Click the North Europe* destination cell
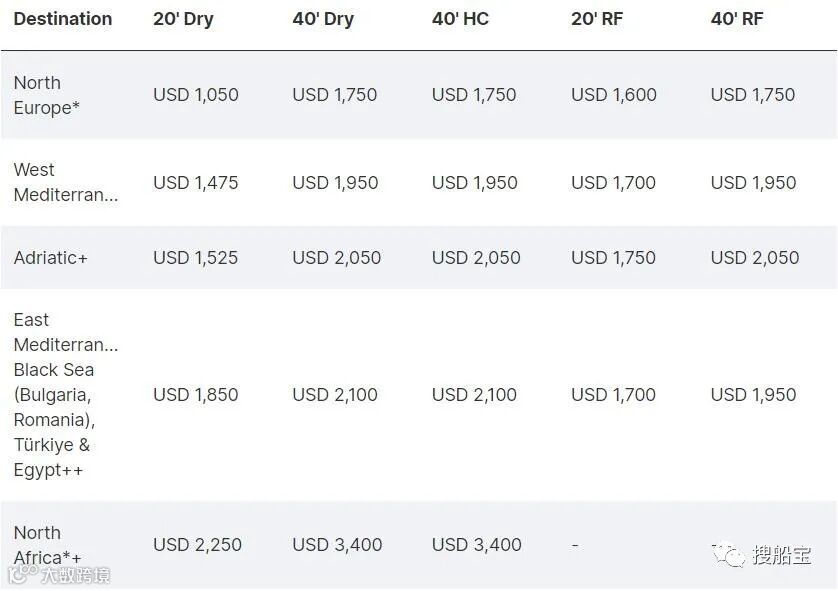 click(x=46, y=95)
